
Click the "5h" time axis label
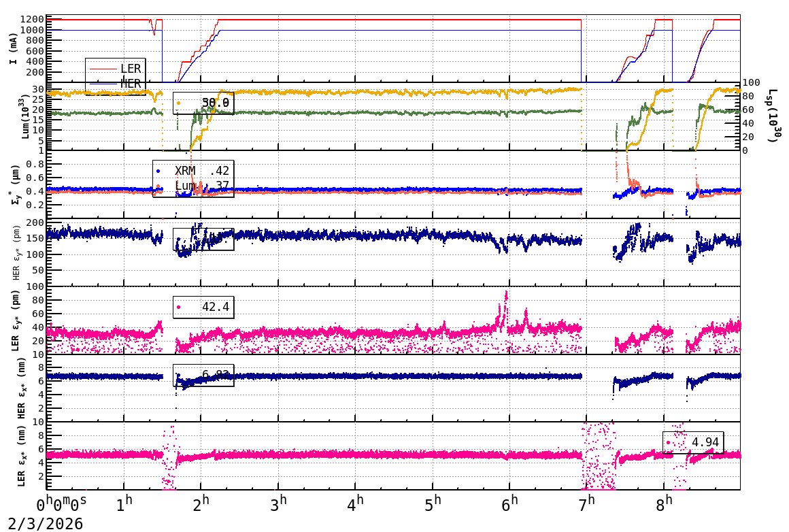(x=433, y=504)
